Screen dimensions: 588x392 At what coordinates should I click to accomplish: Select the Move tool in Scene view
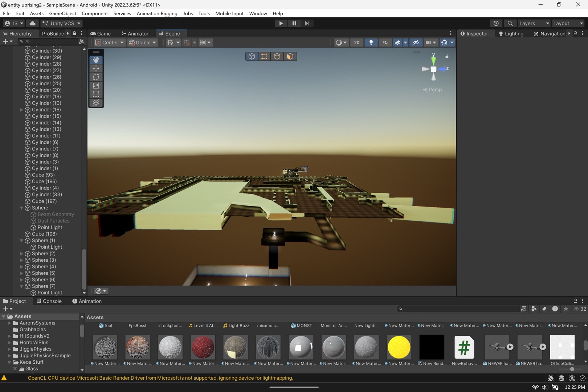tap(96, 68)
